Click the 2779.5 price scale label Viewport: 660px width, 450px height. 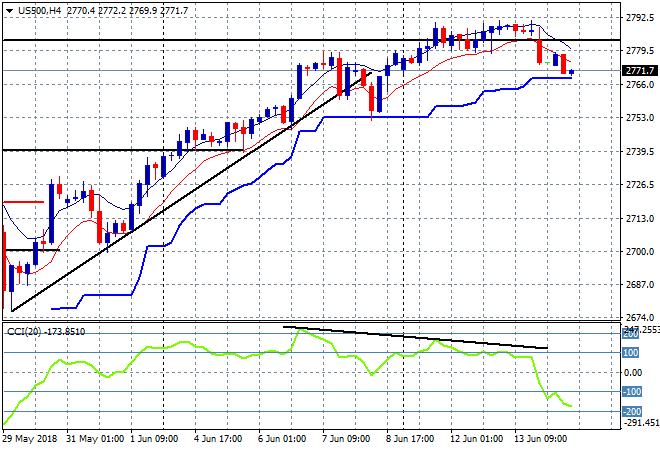(x=640, y=51)
